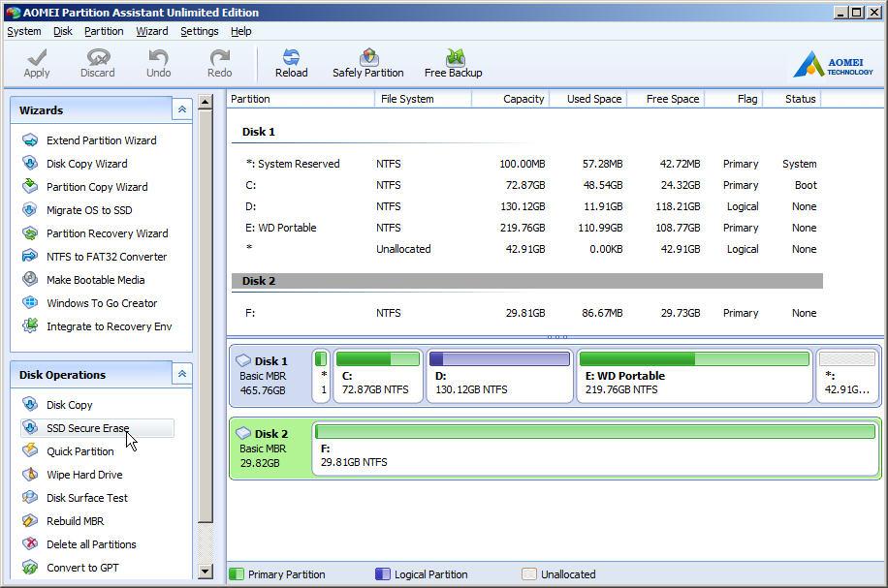Image resolution: width=888 pixels, height=588 pixels.
Task: Click the AOMEI Technology logo
Action: [x=833, y=65]
